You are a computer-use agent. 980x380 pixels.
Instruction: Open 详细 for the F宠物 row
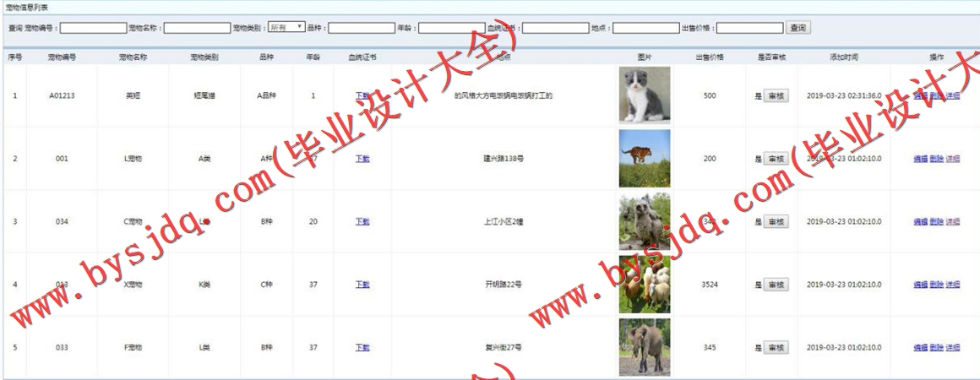[x=952, y=348]
